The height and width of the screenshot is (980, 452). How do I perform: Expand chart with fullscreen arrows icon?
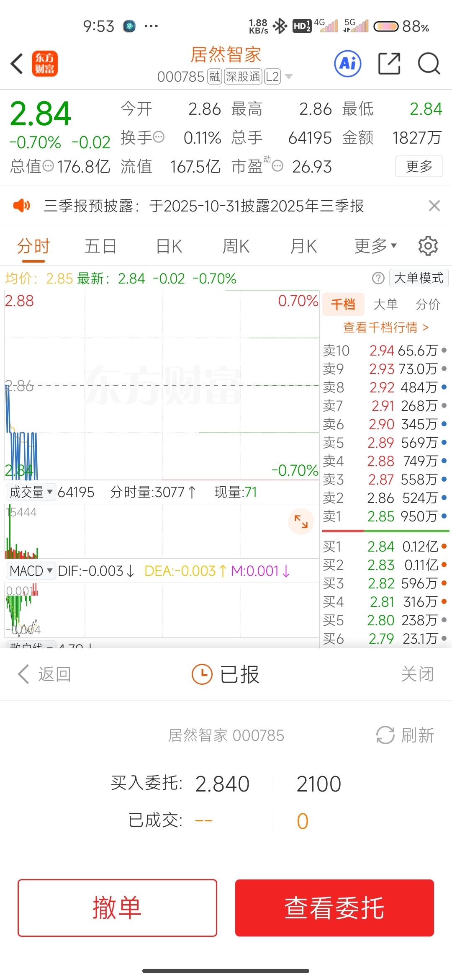click(x=301, y=521)
